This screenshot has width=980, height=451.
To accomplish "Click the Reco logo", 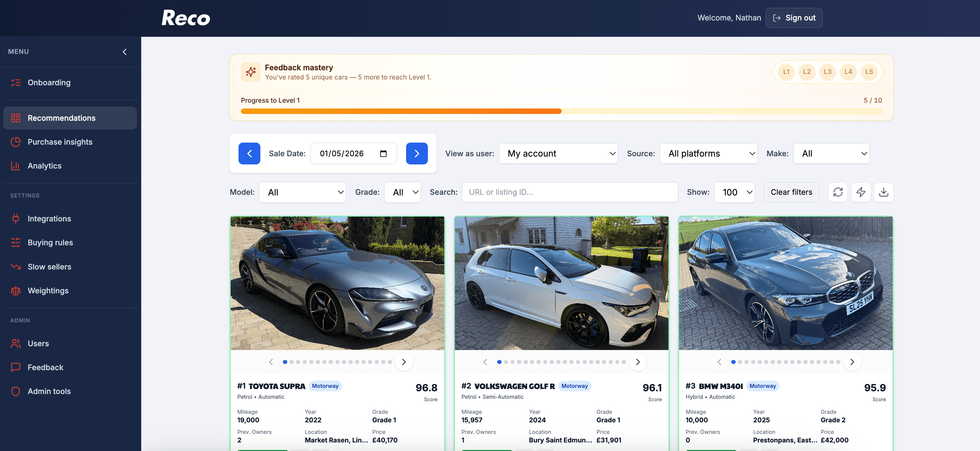I will [x=186, y=18].
